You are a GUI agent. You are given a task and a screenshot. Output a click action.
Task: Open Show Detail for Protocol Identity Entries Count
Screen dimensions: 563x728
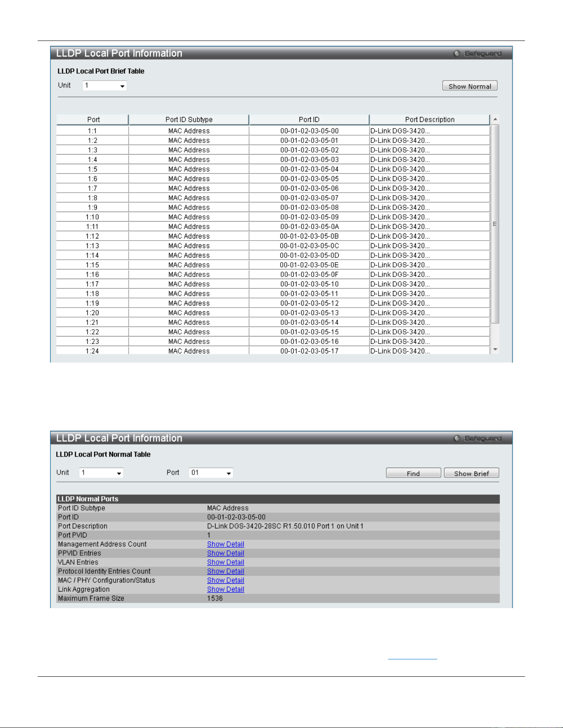(x=225, y=571)
